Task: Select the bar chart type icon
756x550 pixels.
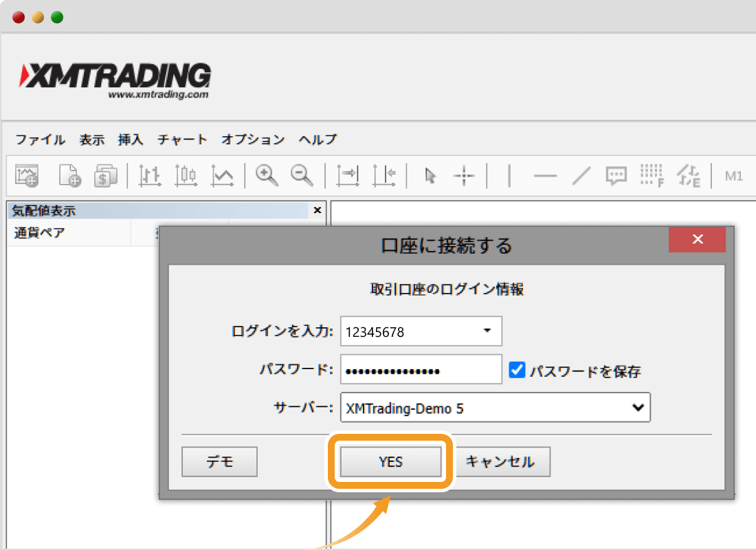Action: point(149,175)
